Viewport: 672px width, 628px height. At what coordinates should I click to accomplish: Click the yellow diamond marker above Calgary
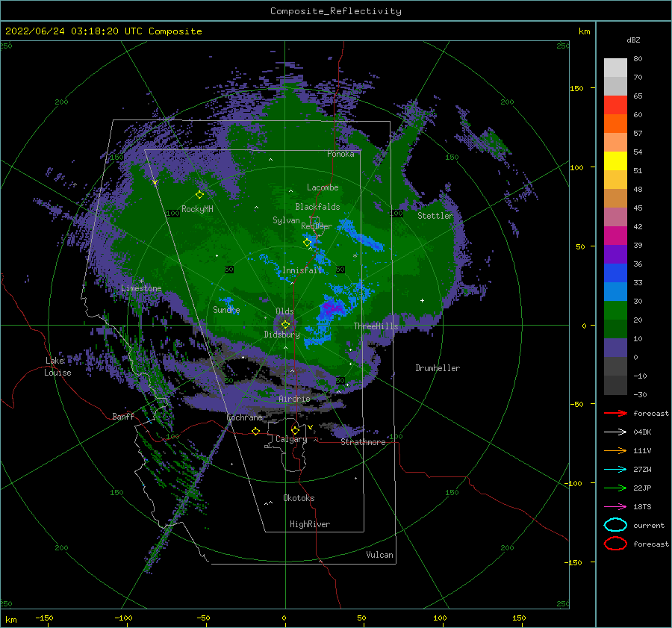coord(295,430)
